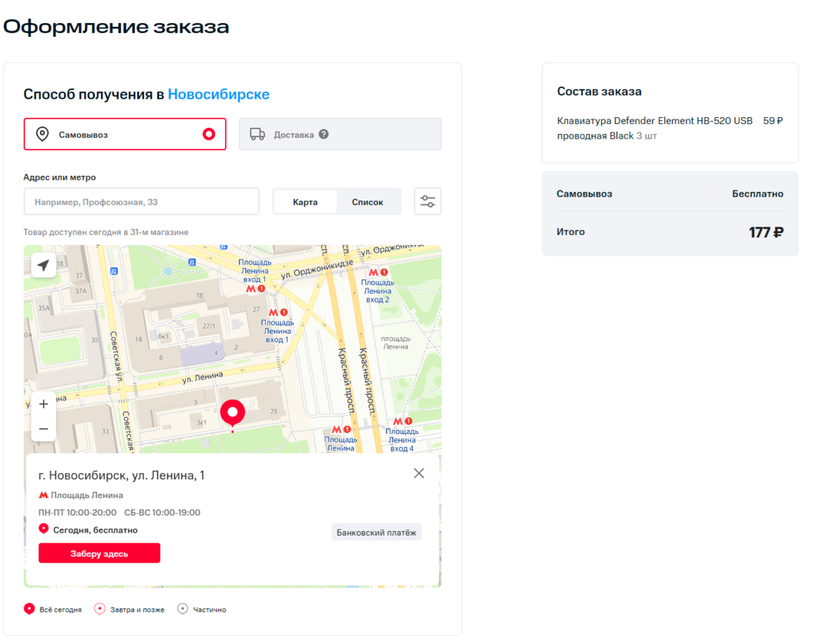Open the store filter settings icon

click(x=428, y=201)
